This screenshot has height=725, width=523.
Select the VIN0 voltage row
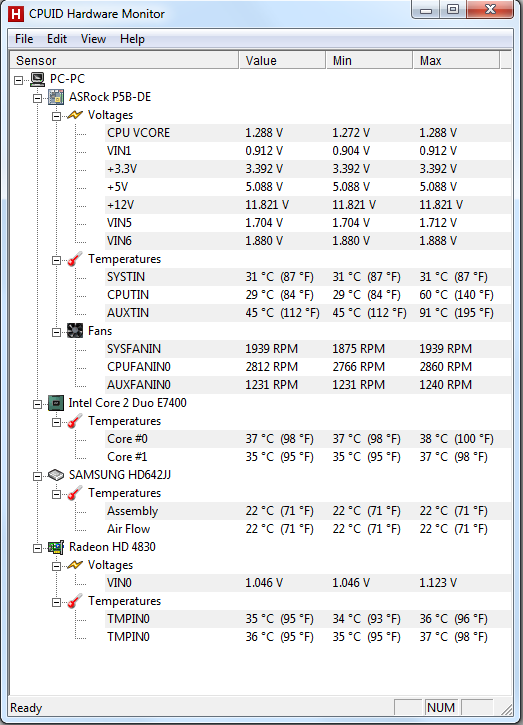308,584
